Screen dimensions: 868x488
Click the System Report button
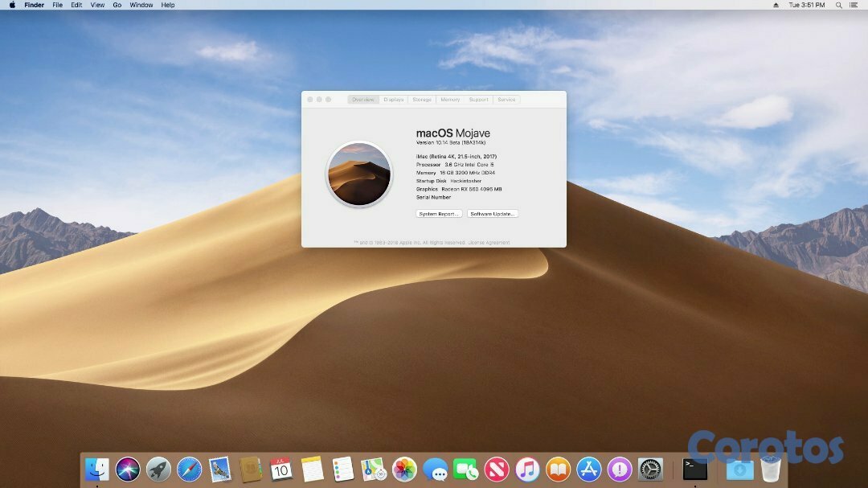(x=439, y=214)
